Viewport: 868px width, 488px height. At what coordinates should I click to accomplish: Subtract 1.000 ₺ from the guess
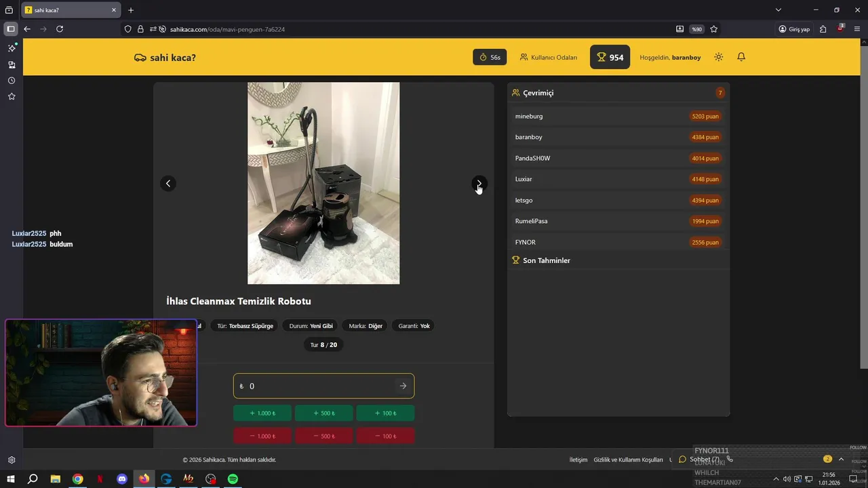[262, 436]
